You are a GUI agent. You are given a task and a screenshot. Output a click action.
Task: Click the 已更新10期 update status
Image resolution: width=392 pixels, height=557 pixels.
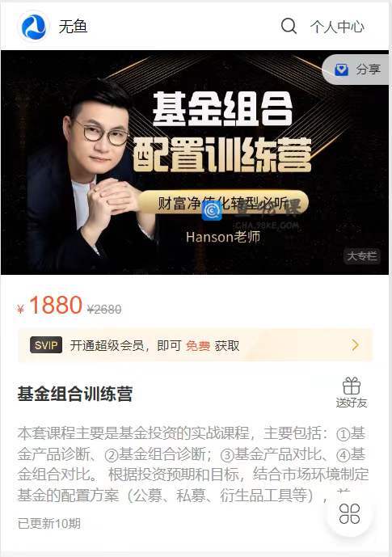coord(49,523)
